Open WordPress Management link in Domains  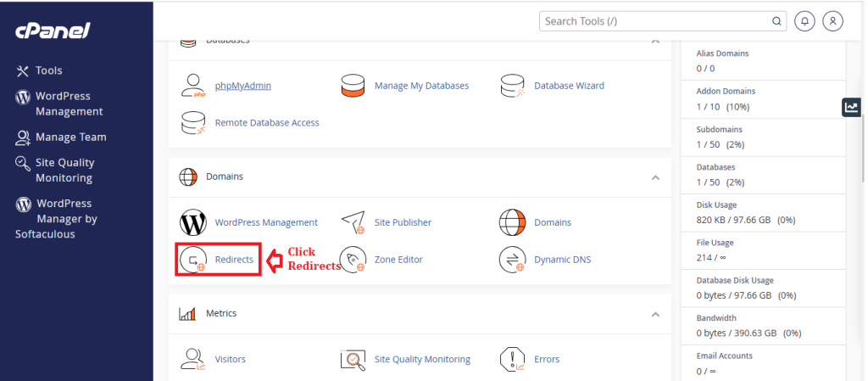[266, 222]
